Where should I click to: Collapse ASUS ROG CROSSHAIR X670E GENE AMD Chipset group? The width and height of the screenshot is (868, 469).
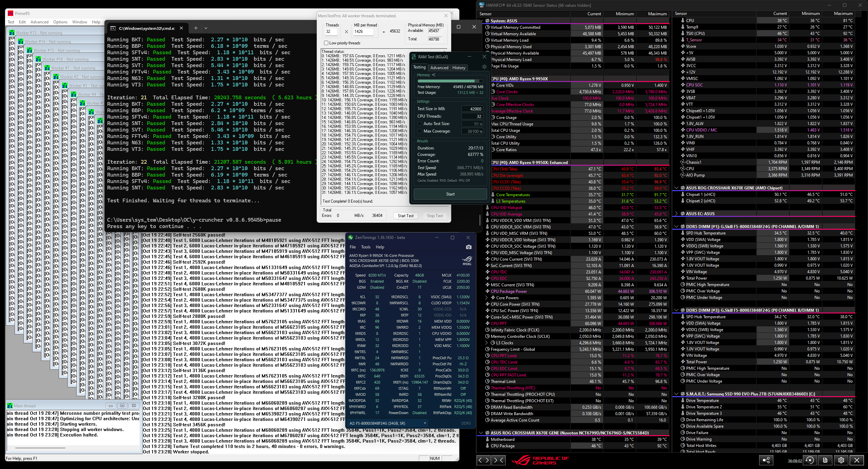click(676, 188)
